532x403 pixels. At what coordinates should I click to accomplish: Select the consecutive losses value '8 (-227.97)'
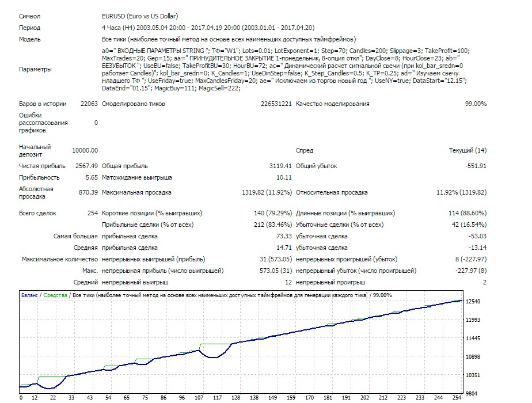pyautogui.click(x=471, y=259)
